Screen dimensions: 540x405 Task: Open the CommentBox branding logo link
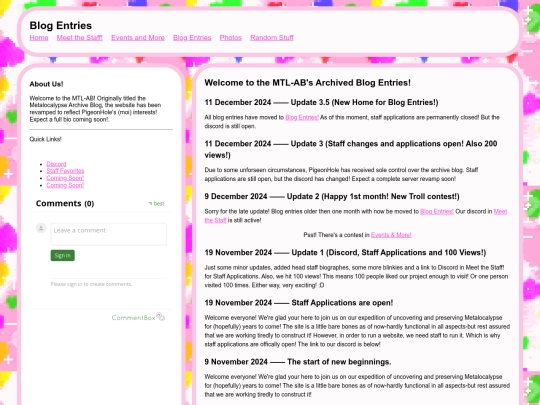pos(138,317)
